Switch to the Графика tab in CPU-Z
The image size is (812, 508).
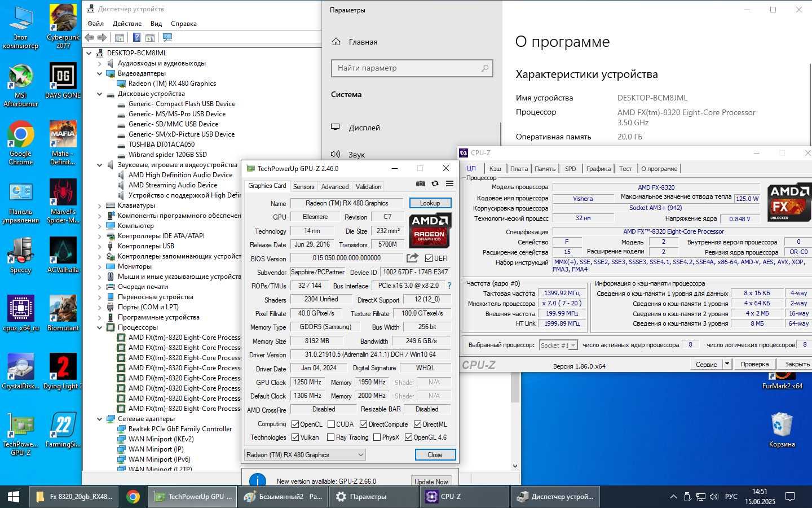[598, 169]
